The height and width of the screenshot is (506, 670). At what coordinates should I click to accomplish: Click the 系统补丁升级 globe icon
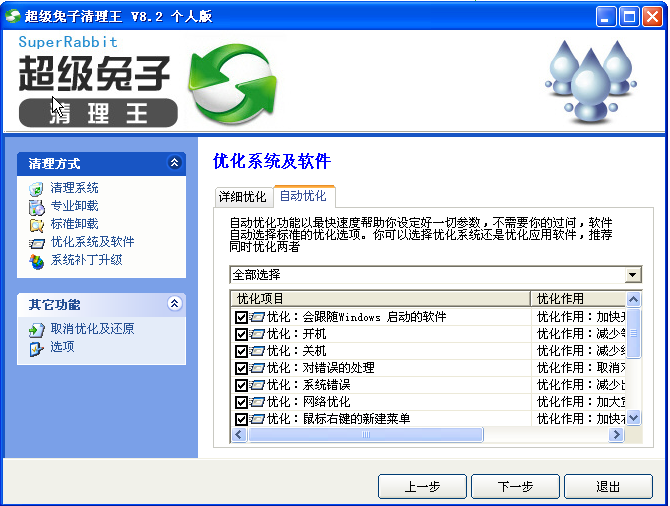click(x=37, y=261)
